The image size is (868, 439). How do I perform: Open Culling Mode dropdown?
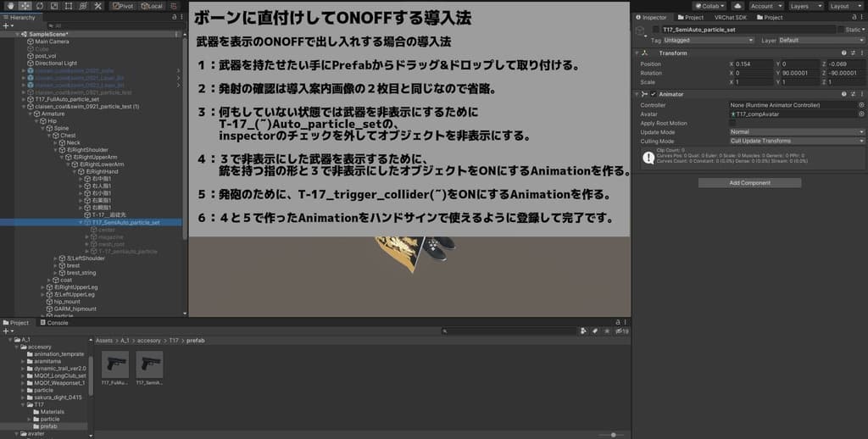coord(797,142)
